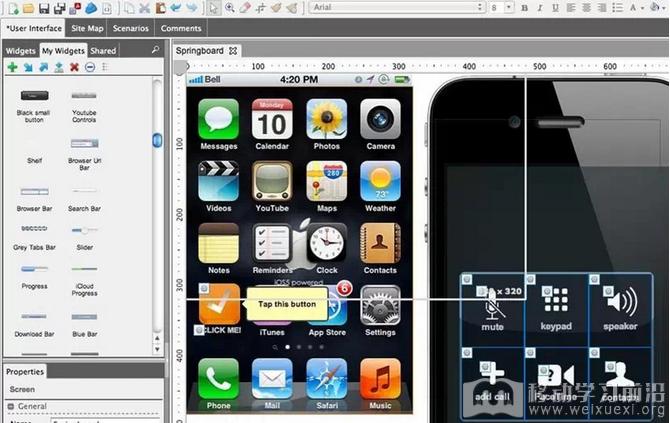Click the widget list scrollbar thumb

click(157, 140)
